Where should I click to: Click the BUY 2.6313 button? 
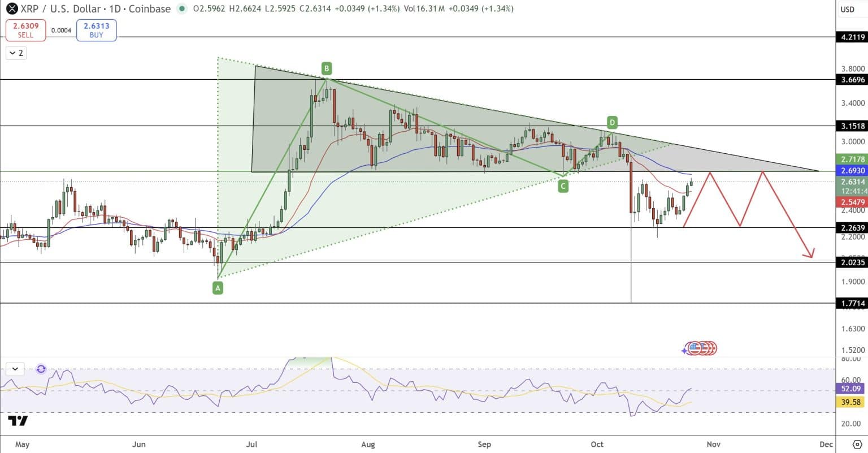(97, 30)
